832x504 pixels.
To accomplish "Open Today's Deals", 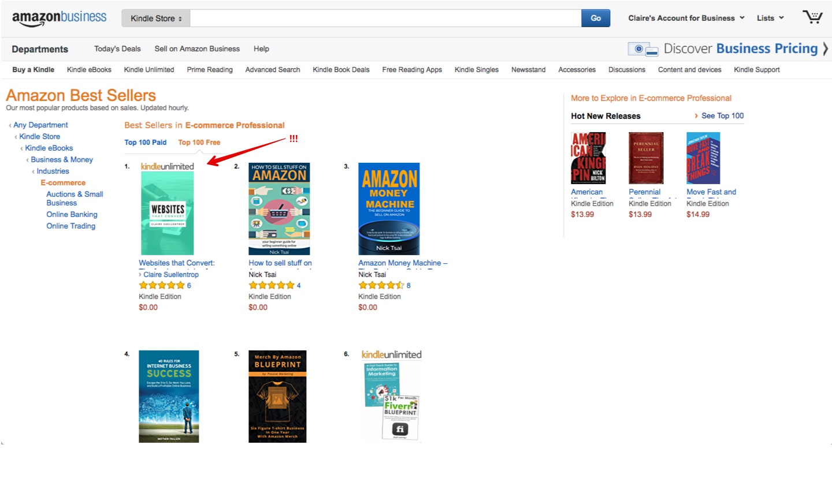I will (117, 49).
